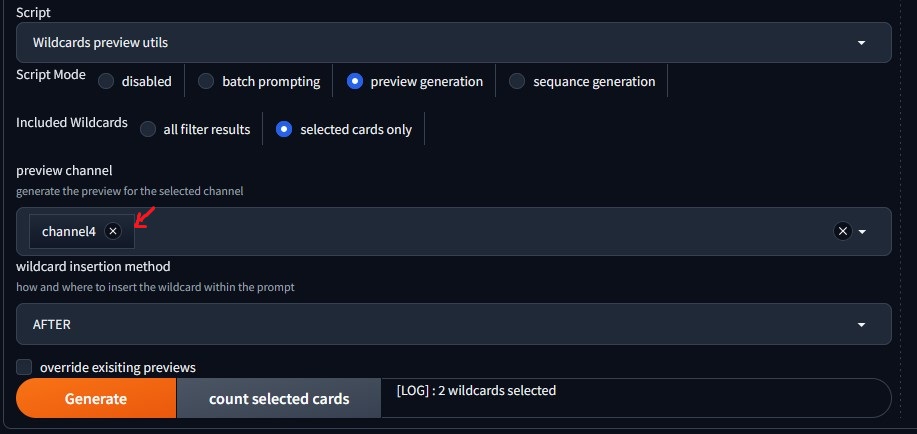Screen dimensions: 917x434
Task: Choose batch prompting mode
Action: (x=206, y=81)
